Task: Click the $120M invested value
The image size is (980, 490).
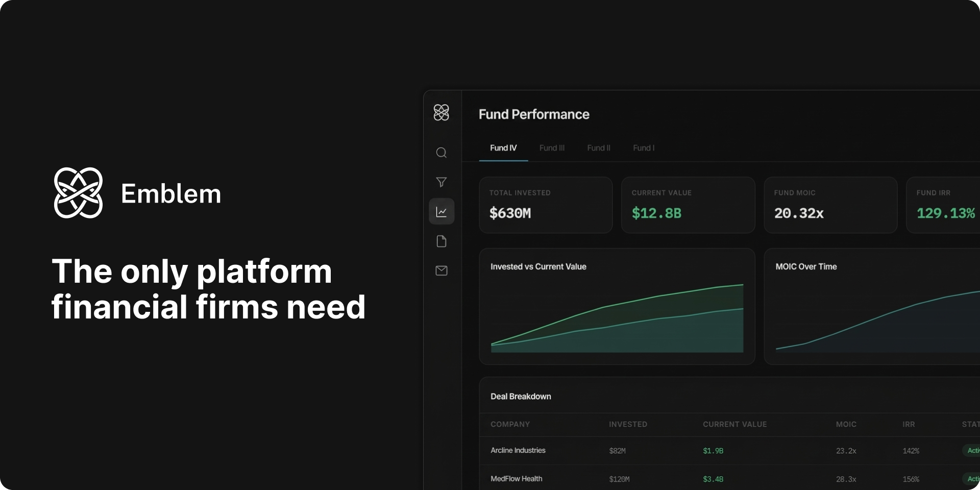Action: (x=619, y=479)
